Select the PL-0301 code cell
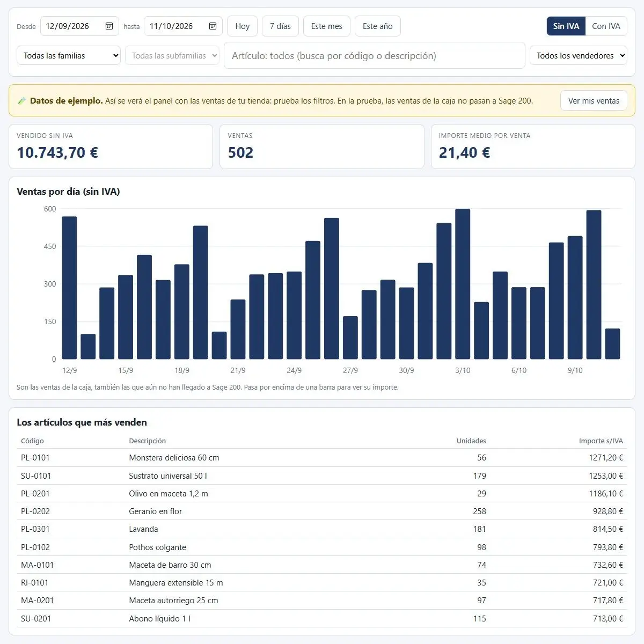This screenshot has width=644, height=644. tap(35, 529)
